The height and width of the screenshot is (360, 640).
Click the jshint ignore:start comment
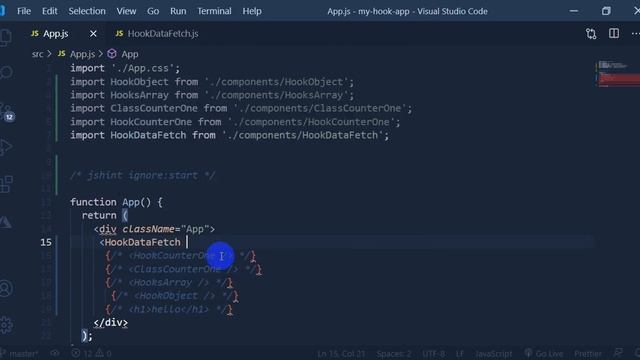[x=142, y=176]
